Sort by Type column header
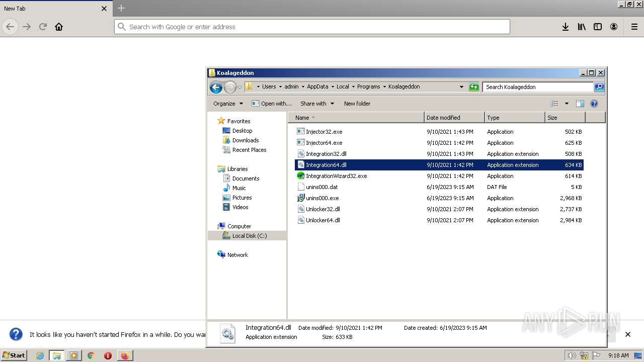Screen dimensions: 644x362 (x=515, y=118)
